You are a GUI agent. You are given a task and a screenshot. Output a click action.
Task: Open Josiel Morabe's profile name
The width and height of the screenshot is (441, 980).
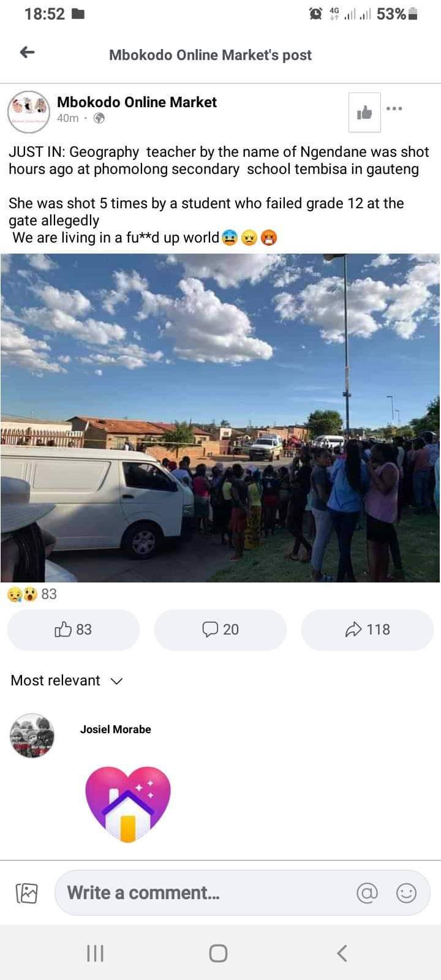coord(115,729)
